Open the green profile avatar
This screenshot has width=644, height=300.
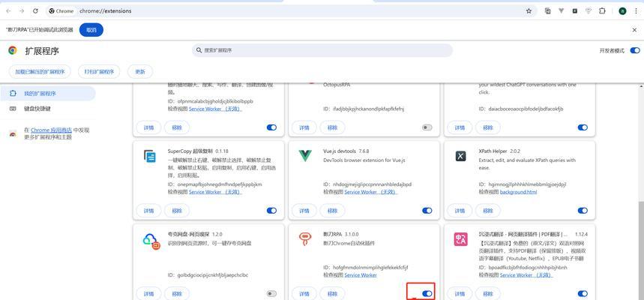[x=623, y=11]
